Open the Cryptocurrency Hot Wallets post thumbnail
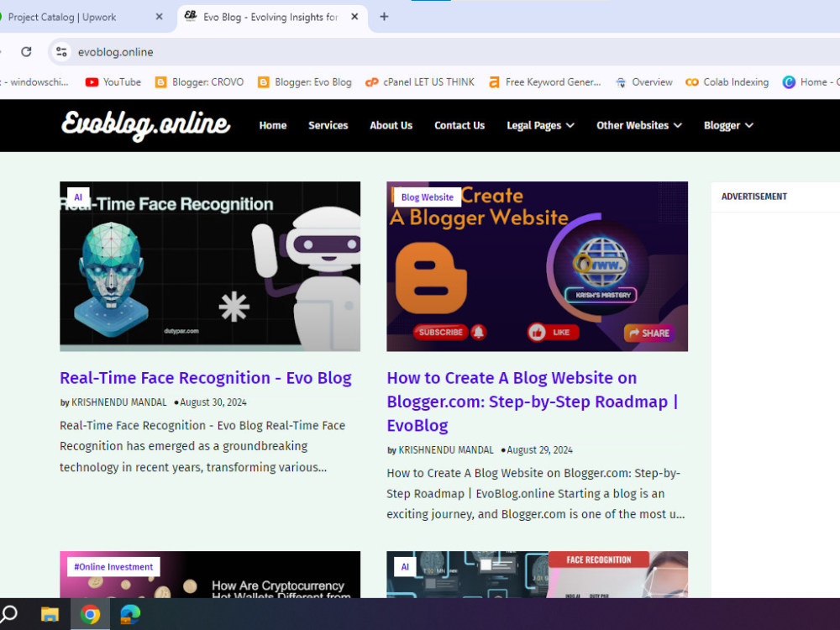Viewport: 840px width, 630px height. point(210,575)
